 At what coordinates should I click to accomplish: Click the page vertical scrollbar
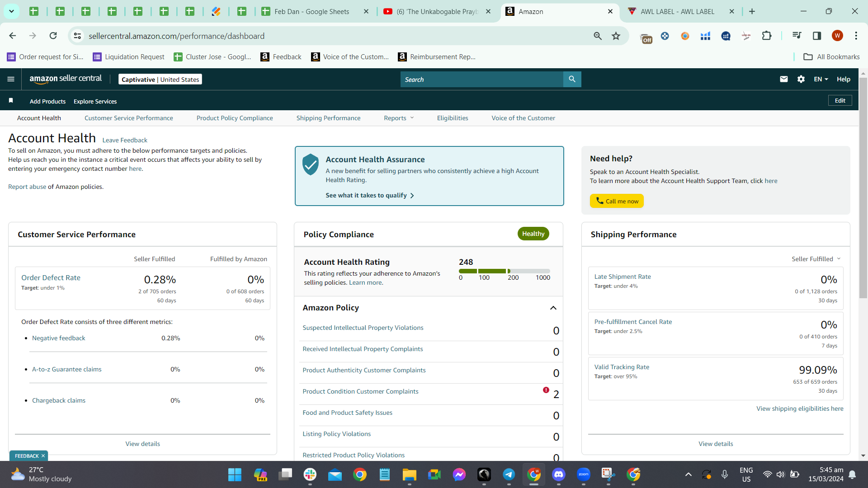863,188
